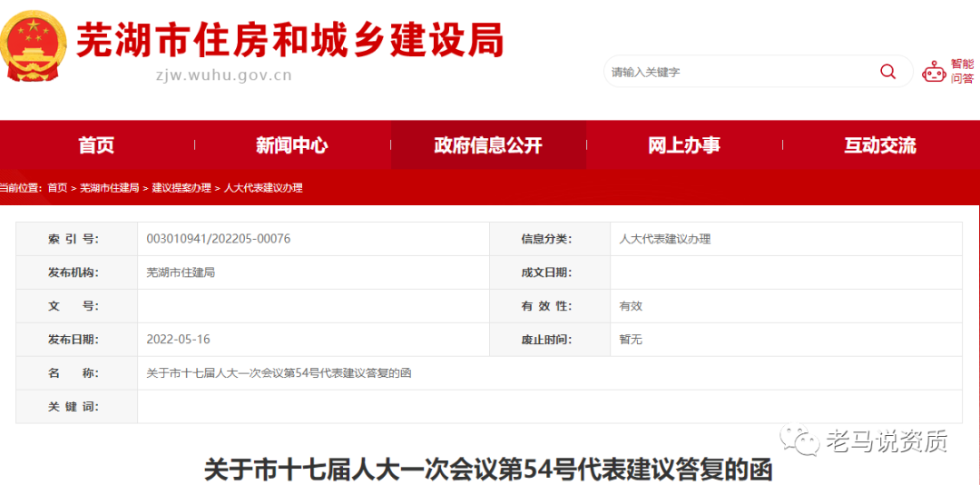Go to 新闻中心 in navigation bar

point(291,145)
